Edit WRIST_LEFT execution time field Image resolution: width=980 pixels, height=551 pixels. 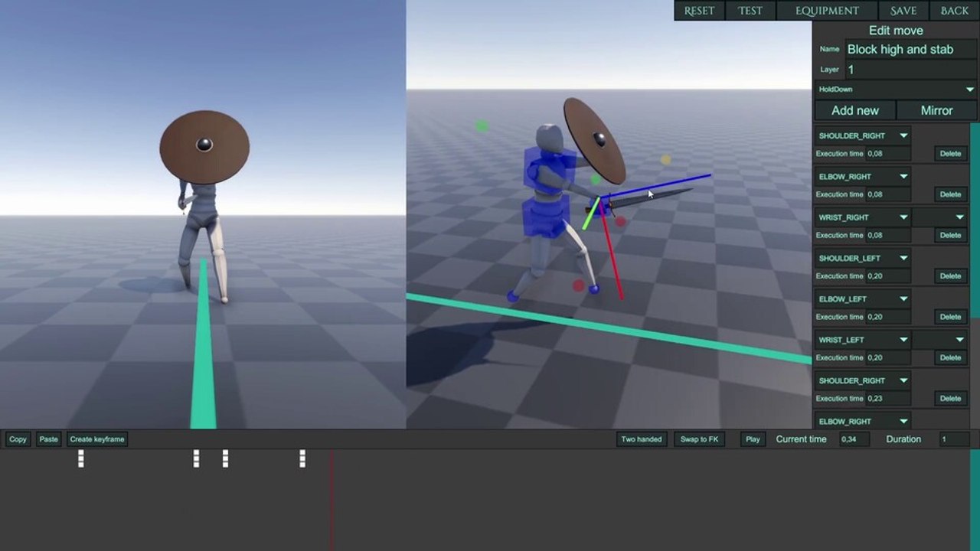point(888,357)
